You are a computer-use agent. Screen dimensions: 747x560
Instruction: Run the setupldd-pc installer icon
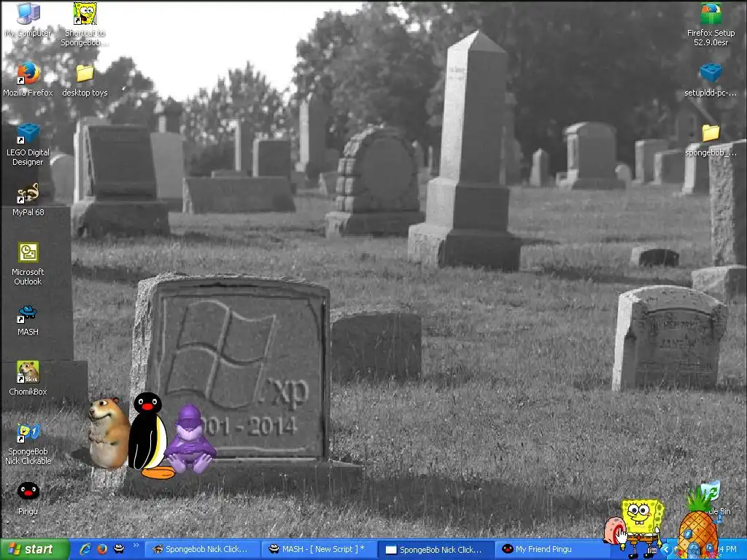coord(711,80)
